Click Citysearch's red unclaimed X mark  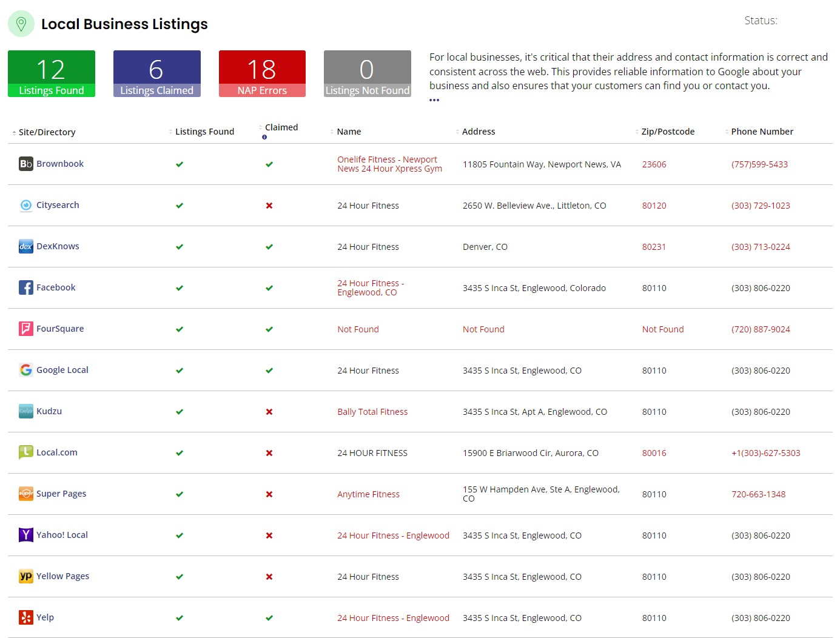click(x=269, y=206)
